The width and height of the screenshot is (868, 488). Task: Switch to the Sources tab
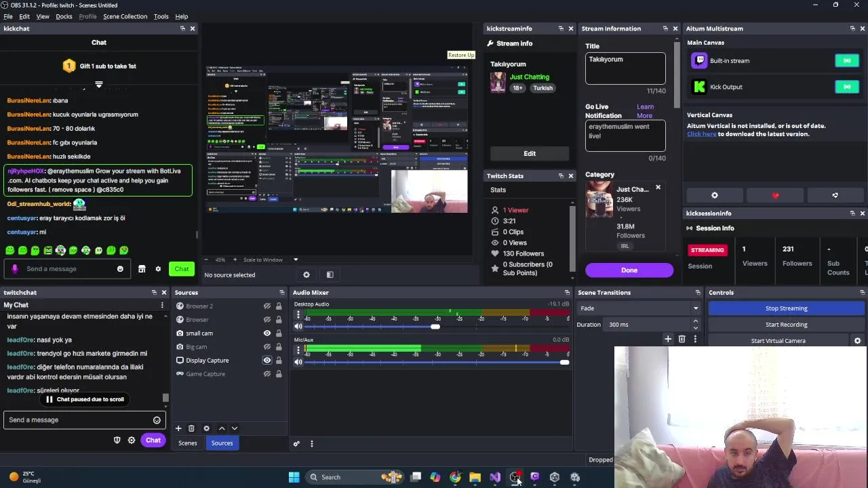222,443
